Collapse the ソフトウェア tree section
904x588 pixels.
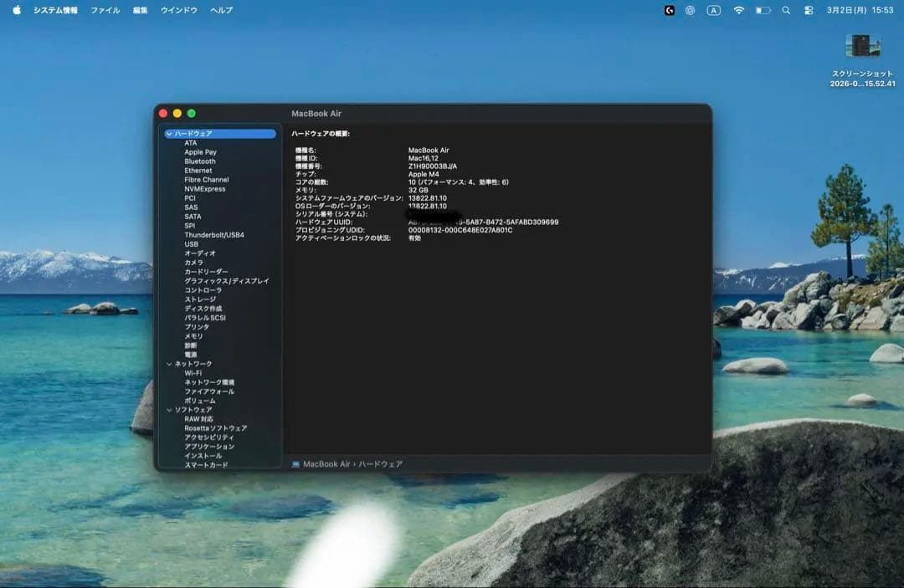[169, 410]
